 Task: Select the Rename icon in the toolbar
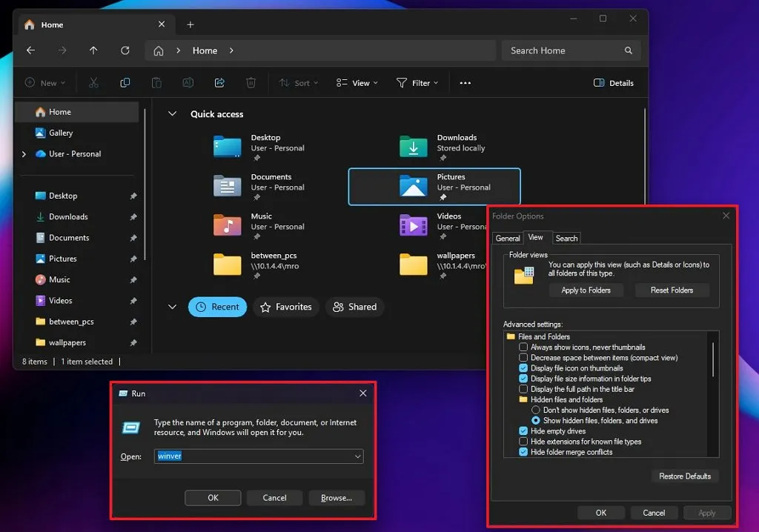tap(188, 82)
